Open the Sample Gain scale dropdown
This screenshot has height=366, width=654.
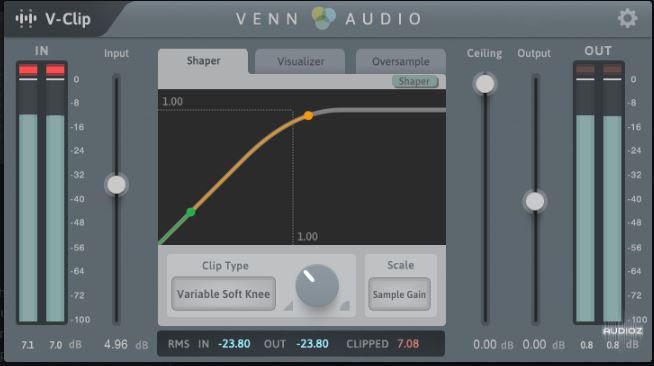tap(400, 294)
